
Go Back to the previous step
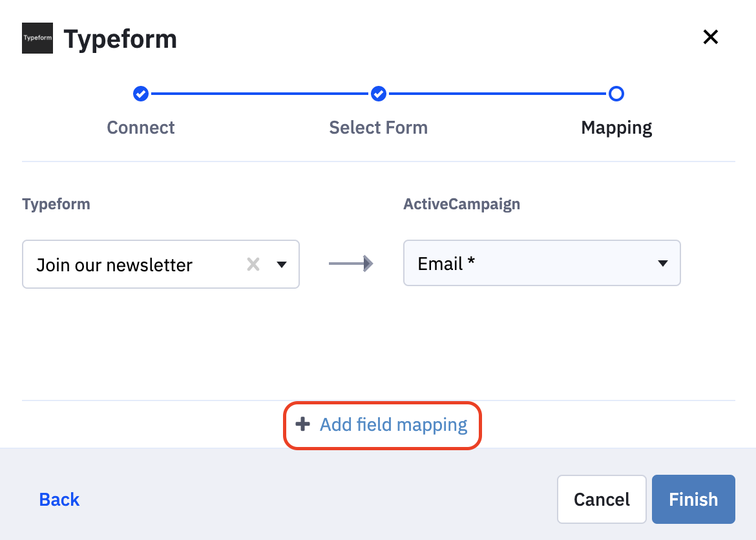tap(59, 499)
